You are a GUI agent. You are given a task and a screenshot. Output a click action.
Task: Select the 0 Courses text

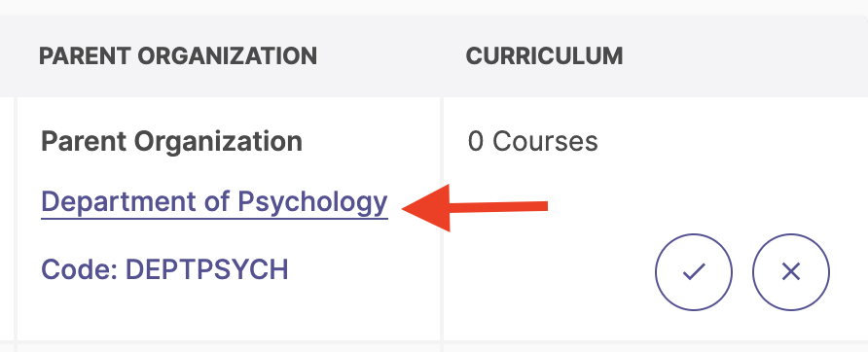coord(532,141)
